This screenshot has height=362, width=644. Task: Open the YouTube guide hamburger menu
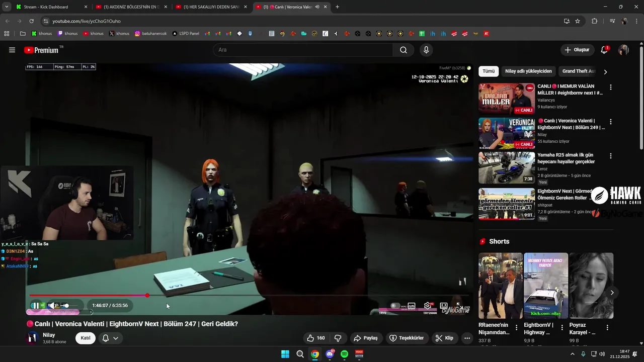(12, 50)
